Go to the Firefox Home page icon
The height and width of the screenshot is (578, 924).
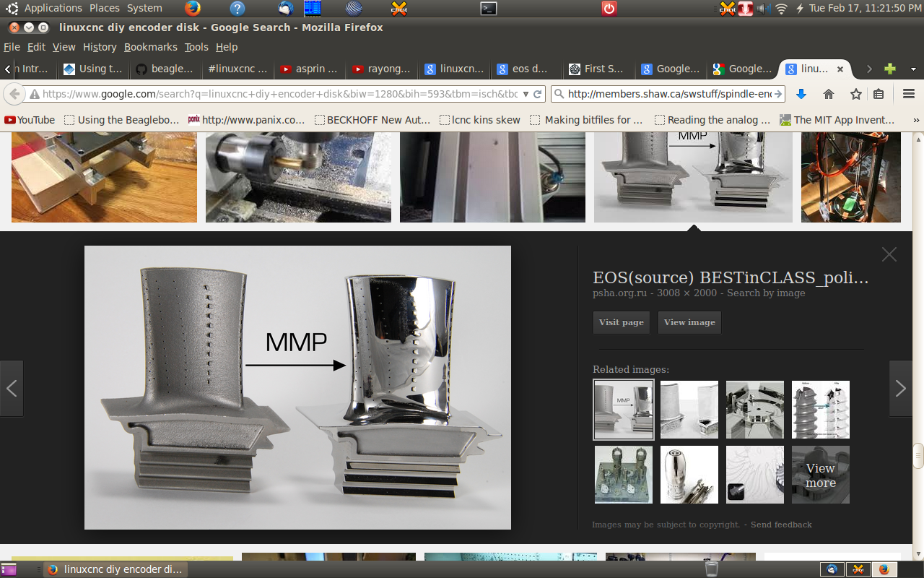829,94
